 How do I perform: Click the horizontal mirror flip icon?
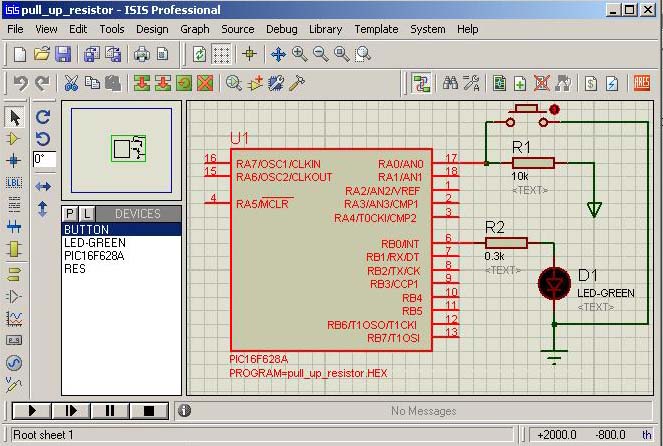tap(43, 186)
